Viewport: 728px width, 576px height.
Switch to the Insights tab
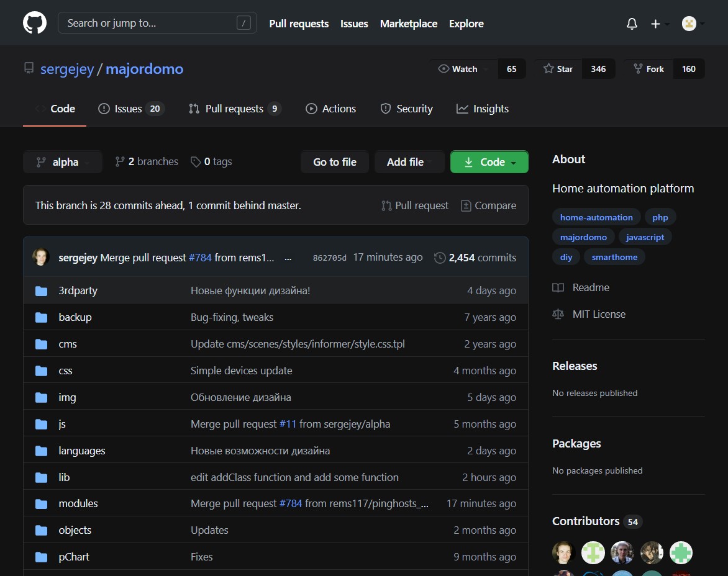pyautogui.click(x=483, y=109)
